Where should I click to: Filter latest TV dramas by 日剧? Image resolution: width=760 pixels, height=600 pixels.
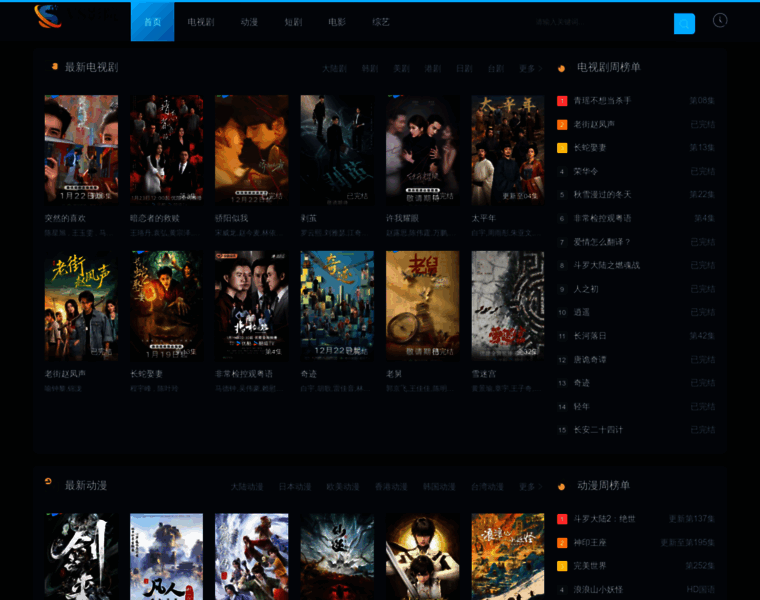click(x=464, y=68)
